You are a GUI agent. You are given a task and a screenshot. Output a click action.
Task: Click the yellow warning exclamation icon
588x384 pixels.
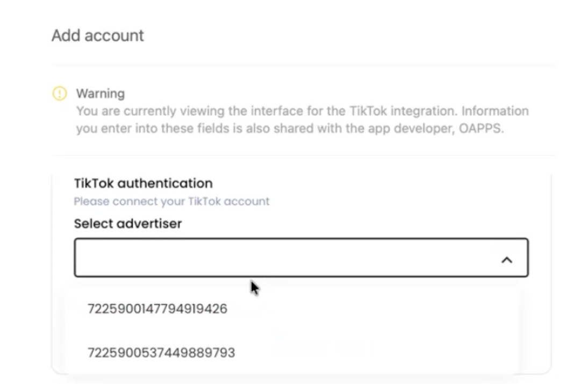coord(59,93)
